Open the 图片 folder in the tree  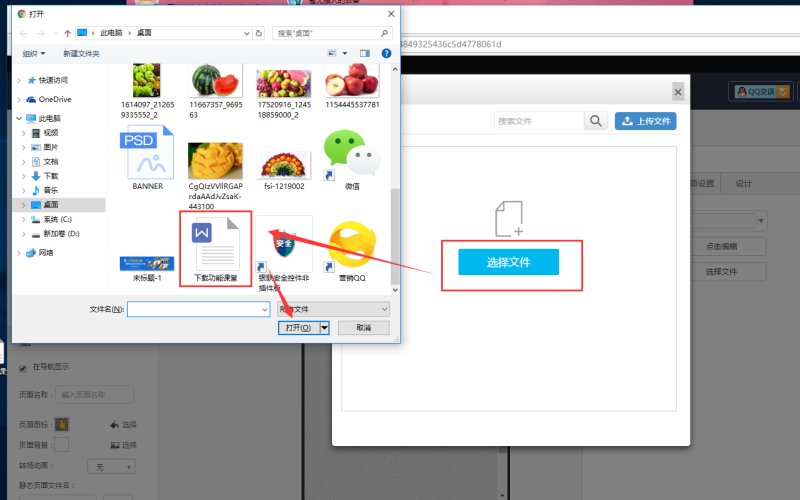click(x=51, y=147)
